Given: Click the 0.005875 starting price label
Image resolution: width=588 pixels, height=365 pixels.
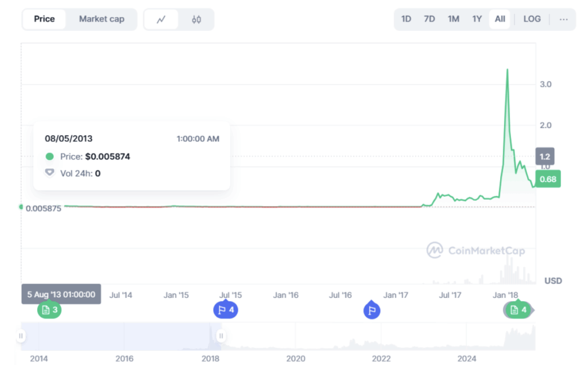Looking at the screenshot, I should coord(44,208).
